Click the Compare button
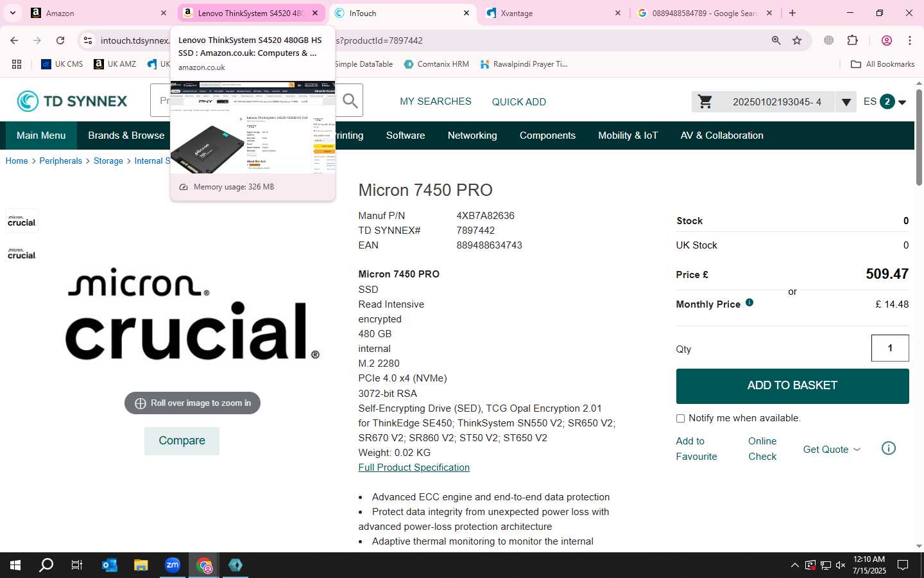 (x=182, y=441)
